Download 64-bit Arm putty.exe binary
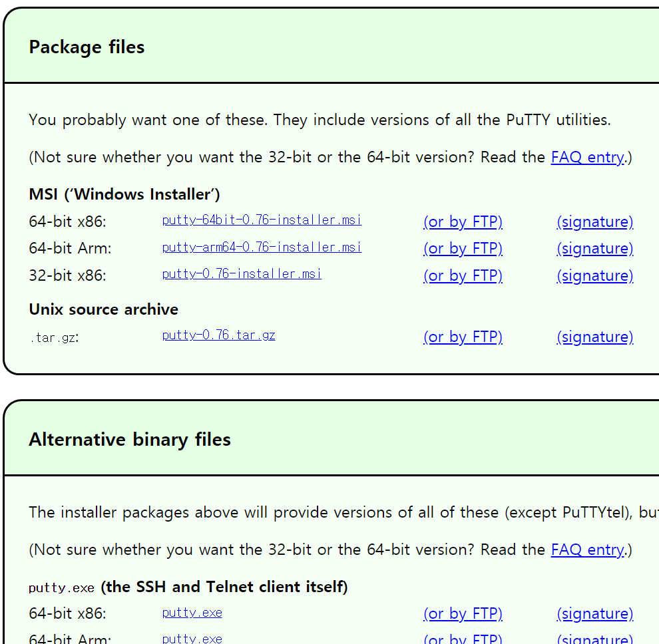The height and width of the screenshot is (644, 659). 192,637
